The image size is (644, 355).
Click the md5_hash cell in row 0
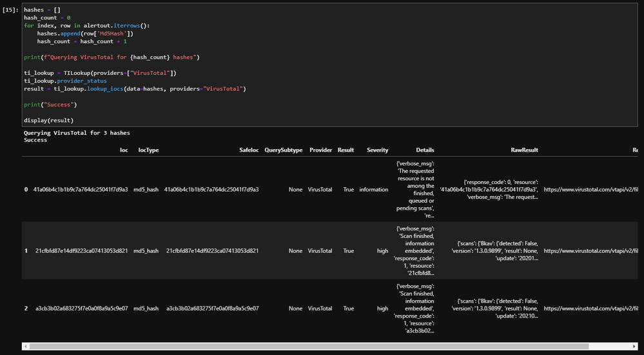[146, 190]
